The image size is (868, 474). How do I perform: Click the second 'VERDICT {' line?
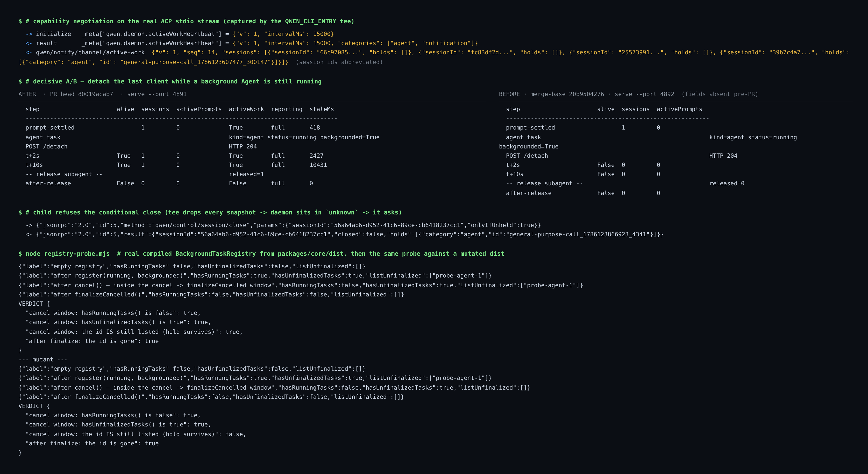point(34,406)
